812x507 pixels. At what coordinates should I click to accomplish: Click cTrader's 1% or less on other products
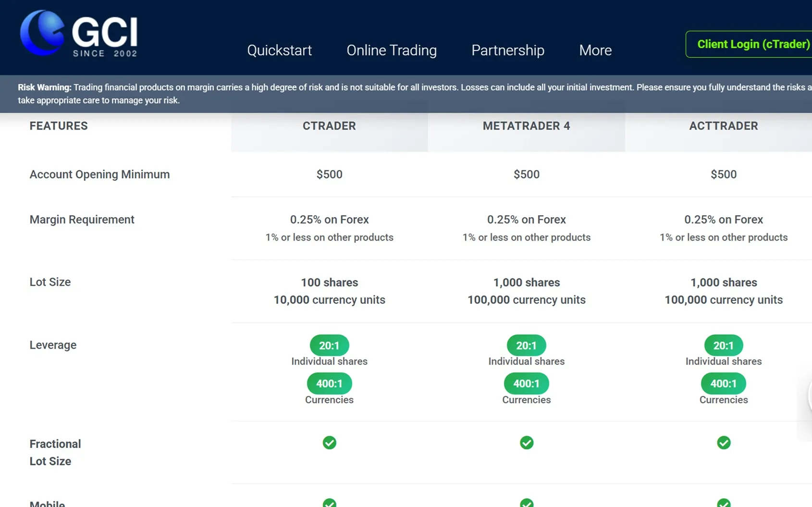coord(329,237)
